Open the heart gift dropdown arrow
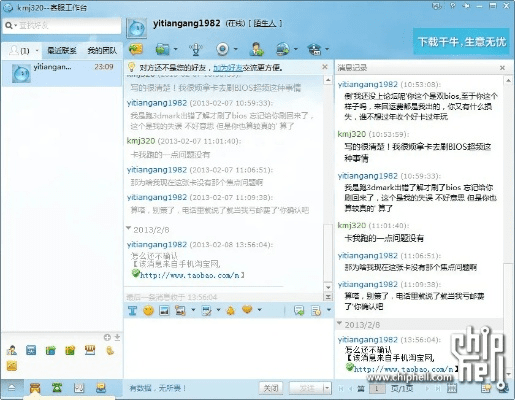 (259, 310)
